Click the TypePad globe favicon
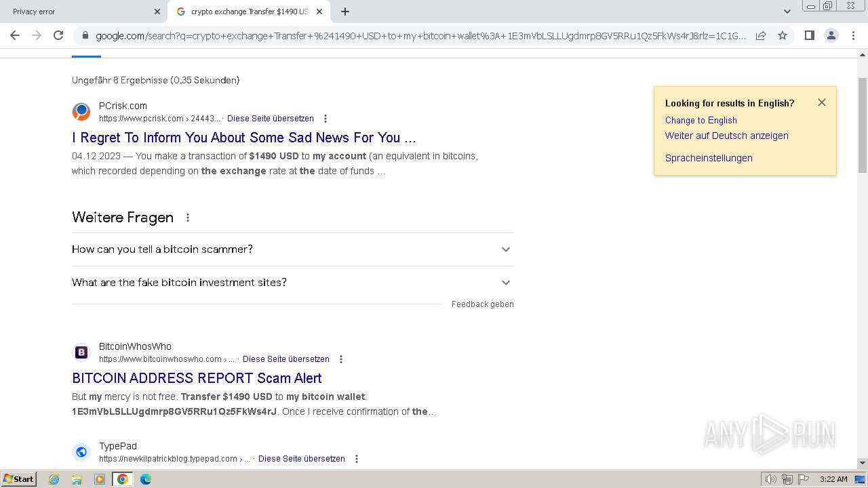Image resolution: width=868 pixels, height=488 pixels. tap(81, 452)
